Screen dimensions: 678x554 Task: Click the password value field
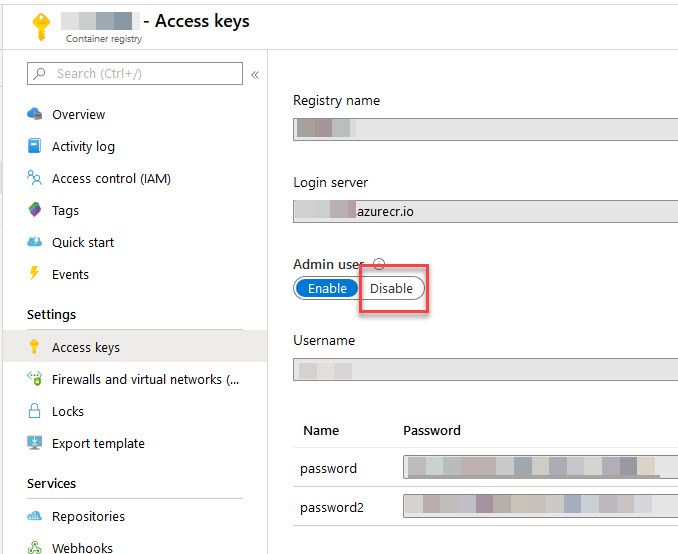tap(540, 467)
